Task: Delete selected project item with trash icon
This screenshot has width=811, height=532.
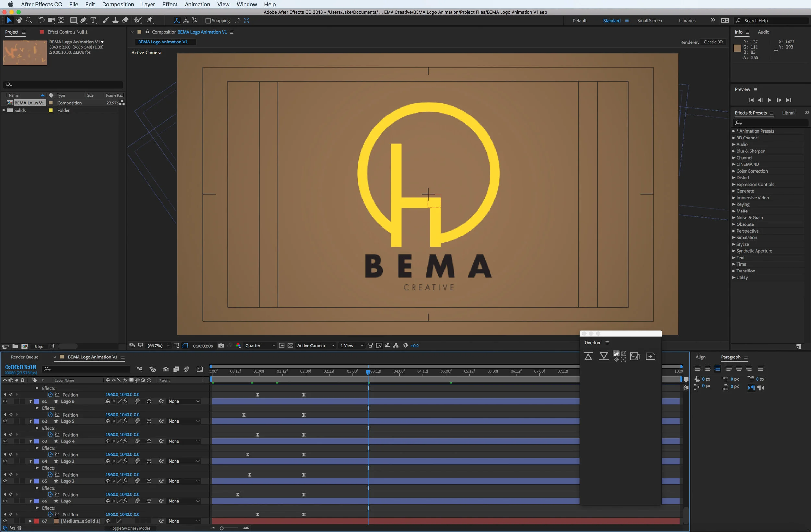Action: click(53, 346)
